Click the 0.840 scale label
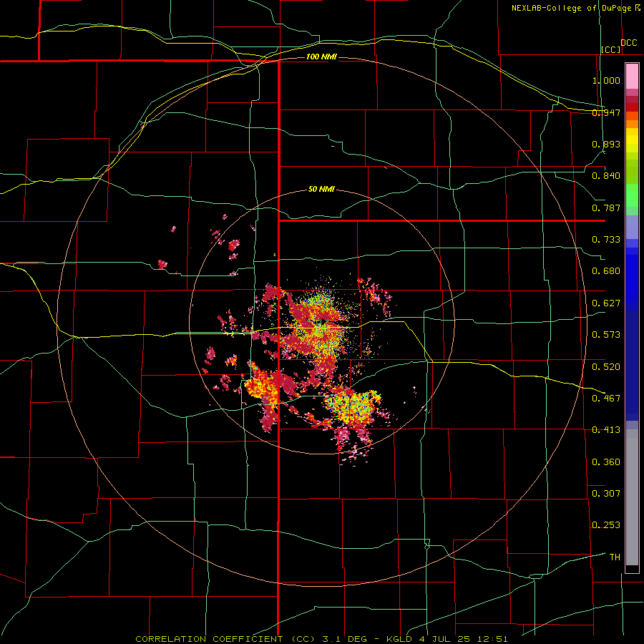644x644 pixels. click(606, 176)
